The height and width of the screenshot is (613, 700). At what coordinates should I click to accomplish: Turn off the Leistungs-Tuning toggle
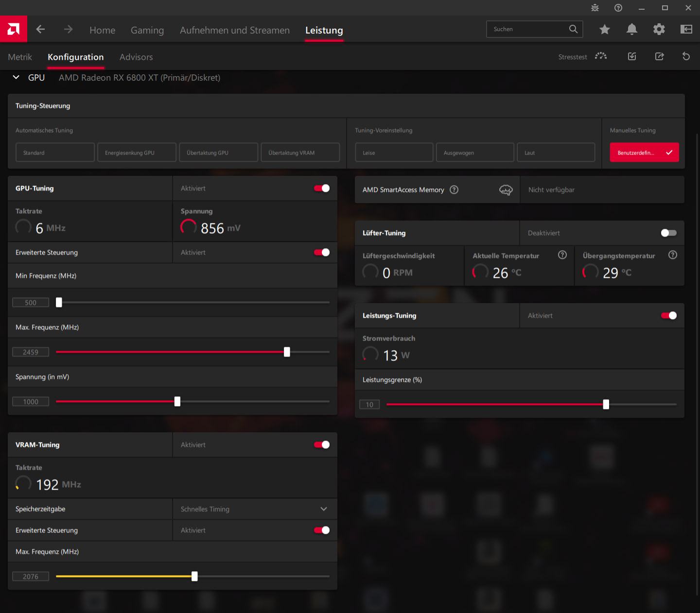(x=669, y=316)
